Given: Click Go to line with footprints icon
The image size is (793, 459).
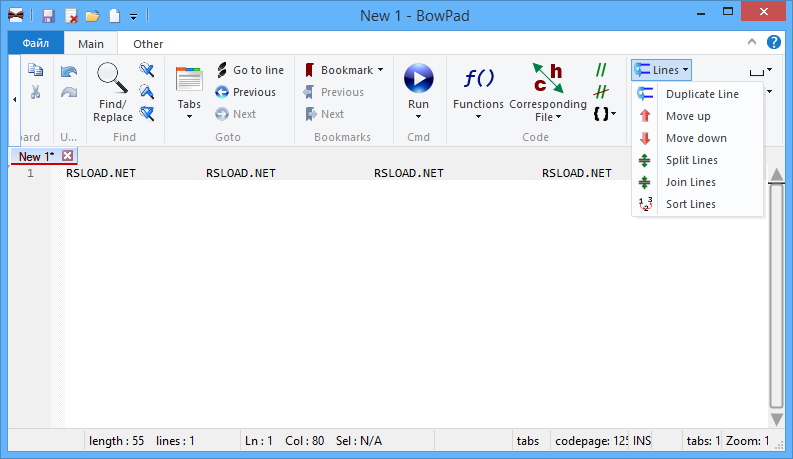Looking at the screenshot, I should point(250,70).
